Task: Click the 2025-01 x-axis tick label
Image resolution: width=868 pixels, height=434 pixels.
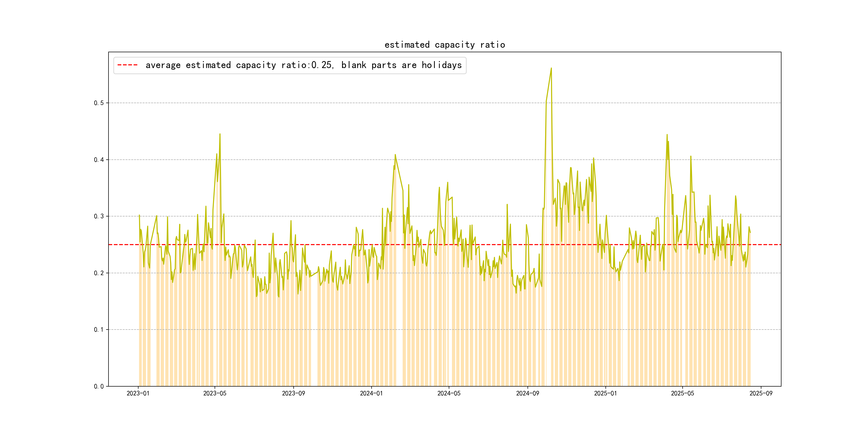Action: point(605,393)
